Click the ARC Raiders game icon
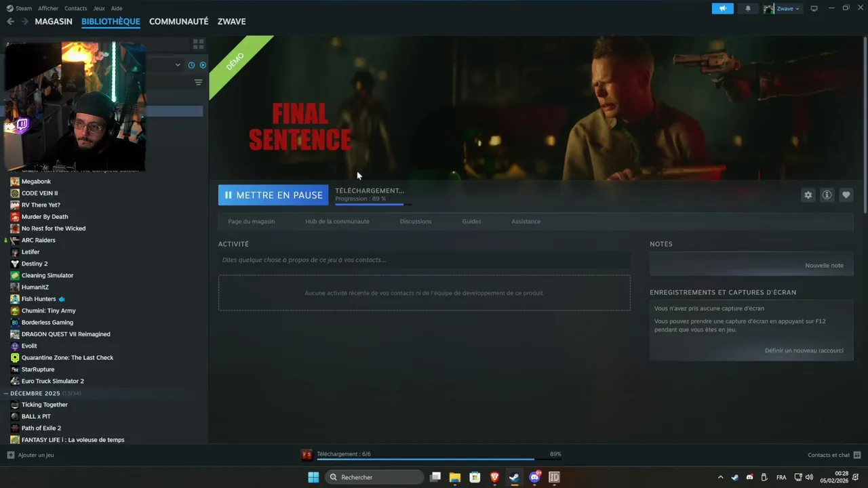This screenshot has width=868, height=488. [x=15, y=240]
